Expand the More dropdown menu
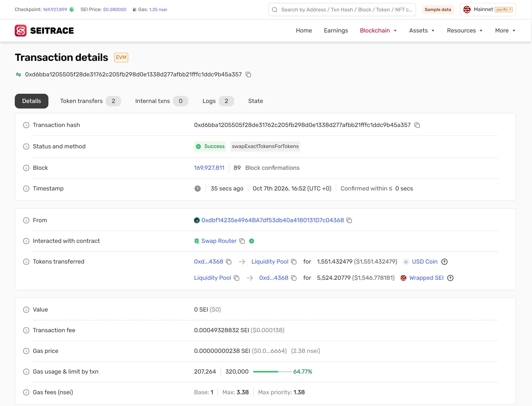Image resolution: width=532 pixels, height=406 pixels. (x=505, y=31)
